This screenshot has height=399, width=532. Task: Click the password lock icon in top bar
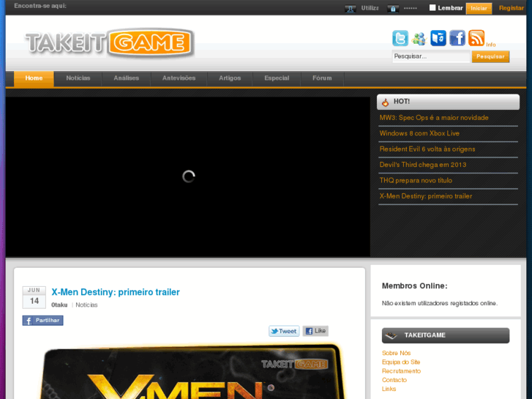pyautogui.click(x=393, y=9)
